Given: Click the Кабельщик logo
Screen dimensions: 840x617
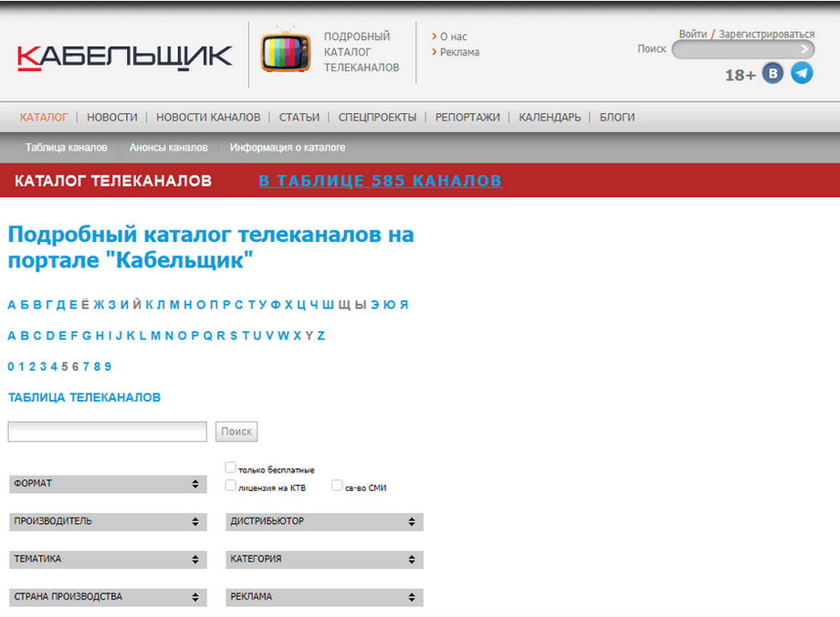Looking at the screenshot, I should (x=124, y=58).
